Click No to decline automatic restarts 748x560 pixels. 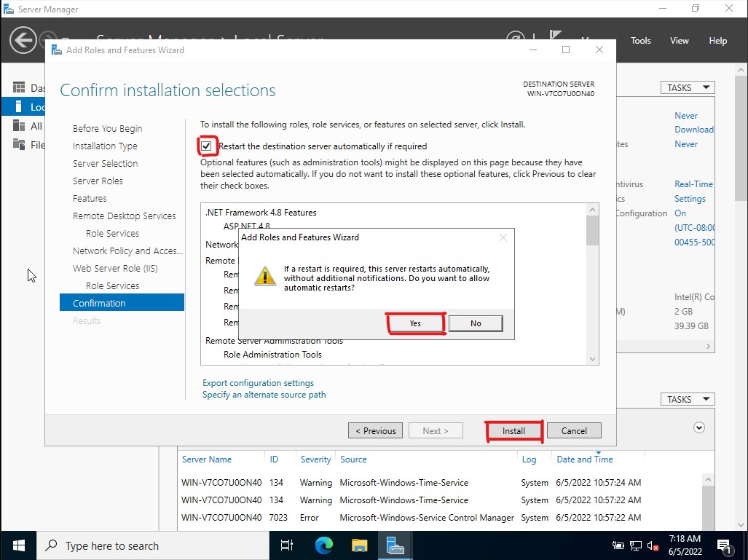coord(476,323)
